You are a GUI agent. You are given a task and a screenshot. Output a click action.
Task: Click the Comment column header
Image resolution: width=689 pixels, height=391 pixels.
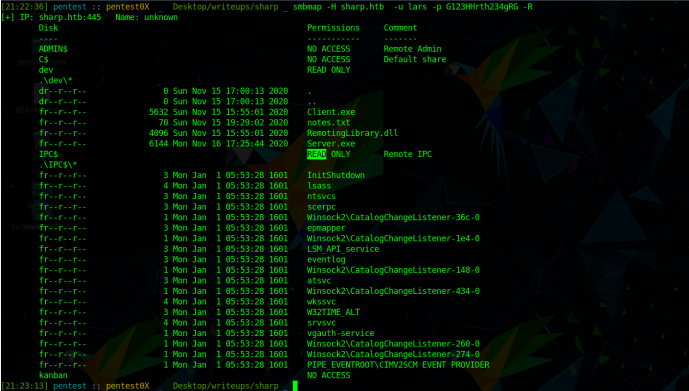(x=400, y=28)
